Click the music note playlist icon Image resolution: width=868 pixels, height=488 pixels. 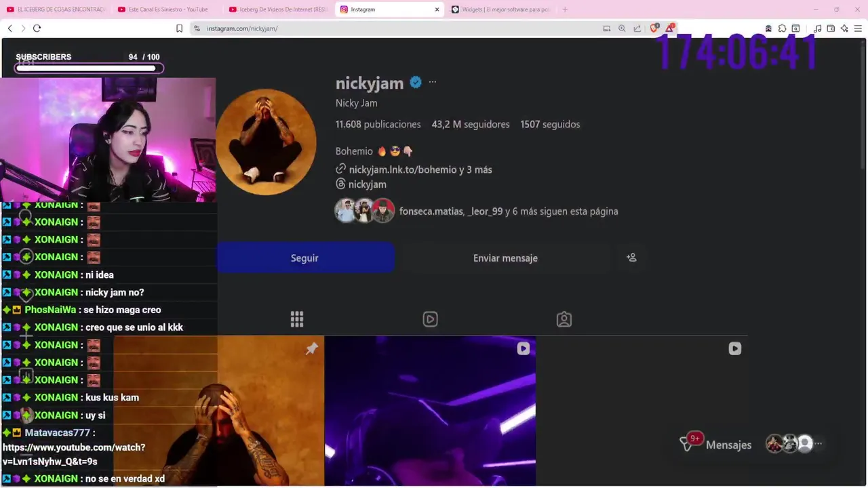[x=817, y=28]
